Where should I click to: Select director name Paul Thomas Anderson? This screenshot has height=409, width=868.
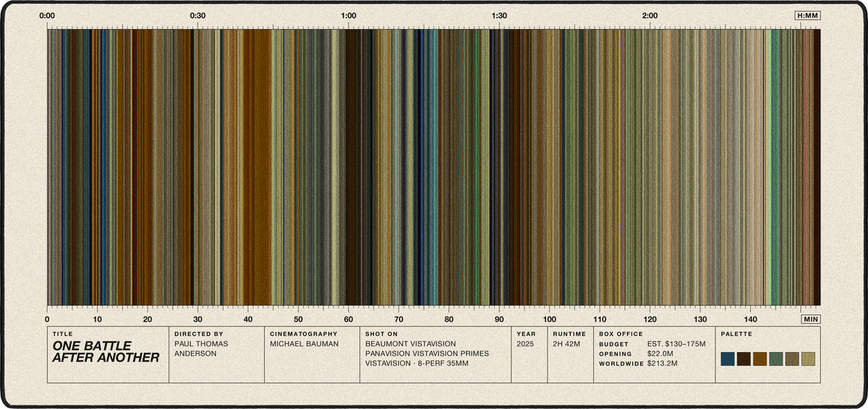click(x=201, y=349)
